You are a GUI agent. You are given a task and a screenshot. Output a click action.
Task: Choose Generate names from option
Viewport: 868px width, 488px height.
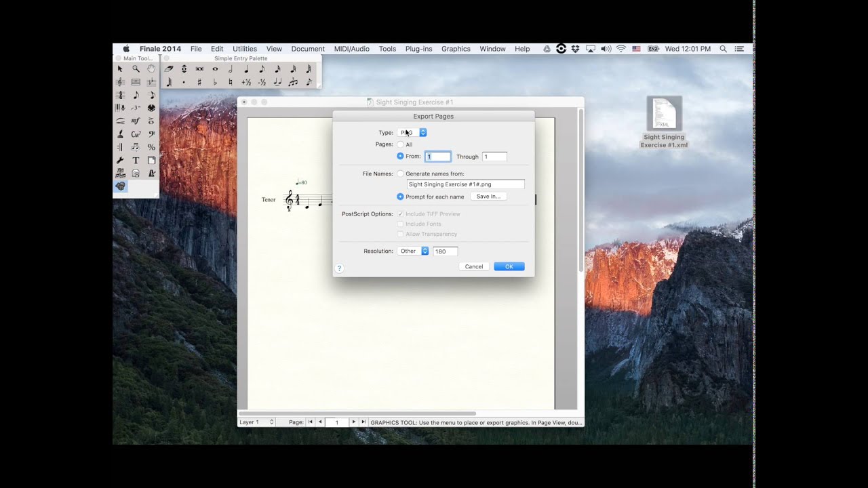(400, 174)
